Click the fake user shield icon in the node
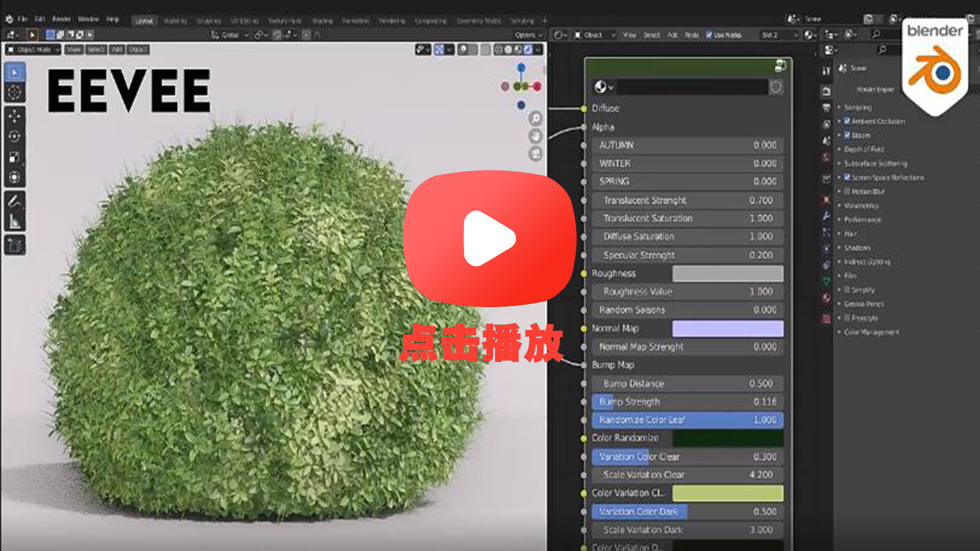This screenshot has height=551, width=980. [x=776, y=87]
